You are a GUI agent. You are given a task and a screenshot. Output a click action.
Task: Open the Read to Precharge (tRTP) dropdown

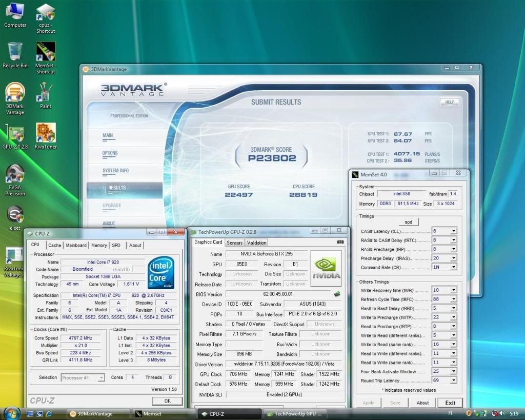[453, 326]
